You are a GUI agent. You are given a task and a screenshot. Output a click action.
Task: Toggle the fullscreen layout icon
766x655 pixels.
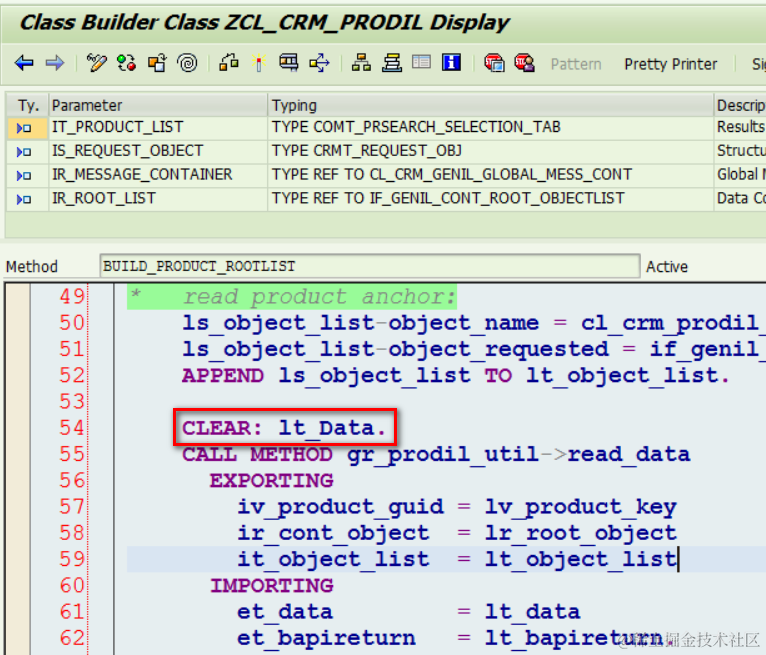point(421,62)
